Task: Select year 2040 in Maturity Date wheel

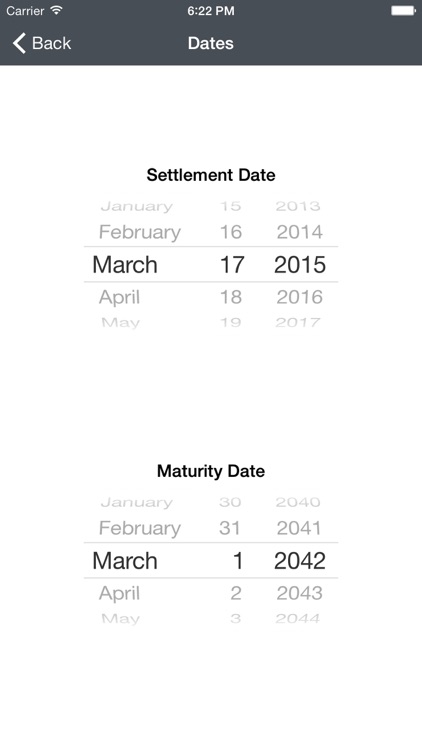Action: tap(298, 502)
